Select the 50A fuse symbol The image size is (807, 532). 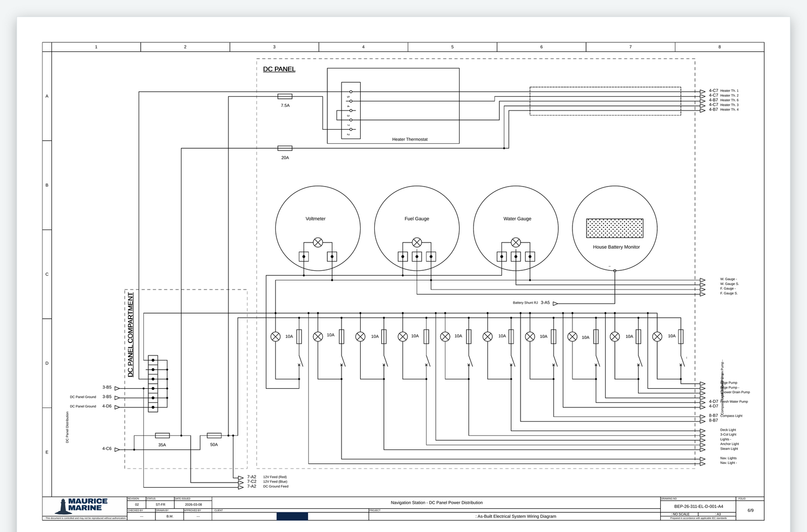coord(214,435)
